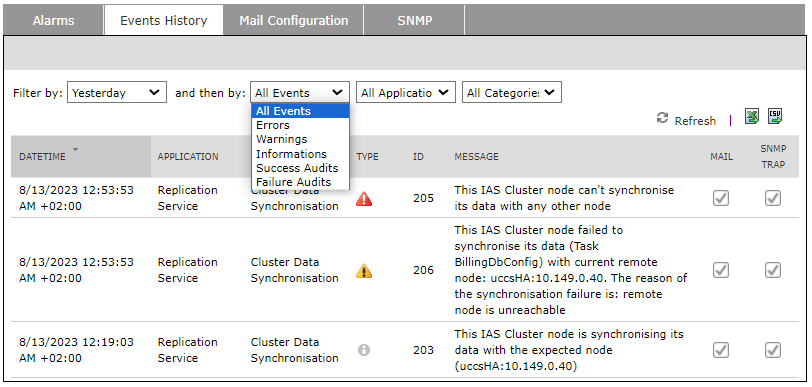Toggle SNMP Trap checkbox for event 206
This screenshot has height=387, width=812.
click(773, 270)
